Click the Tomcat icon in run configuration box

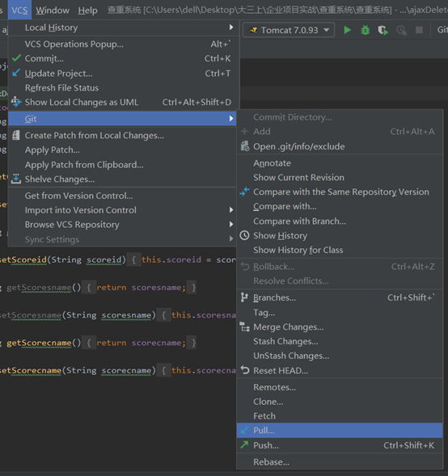[x=253, y=30]
